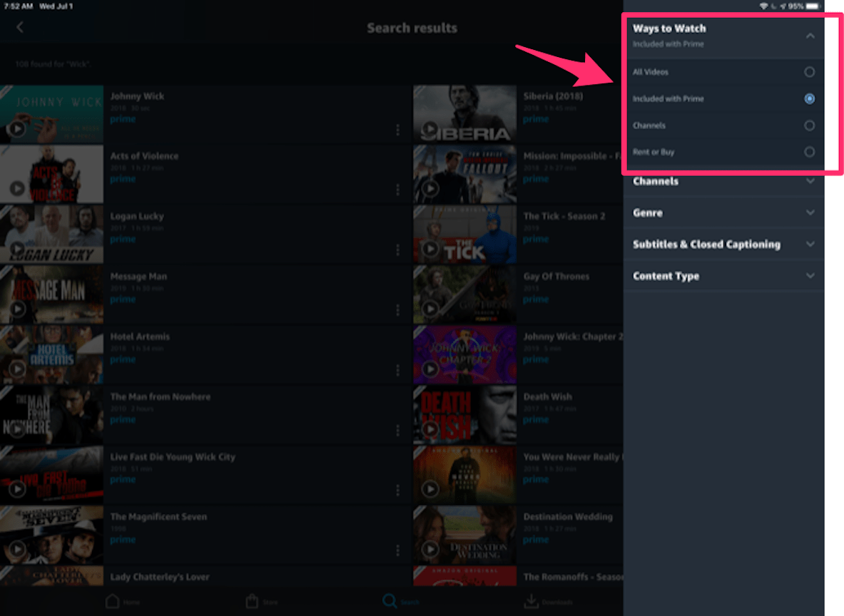Image resolution: width=844 pixels, height=616 pixels.
Task: Select the All Videos radio option
Action: pos(809,72)
